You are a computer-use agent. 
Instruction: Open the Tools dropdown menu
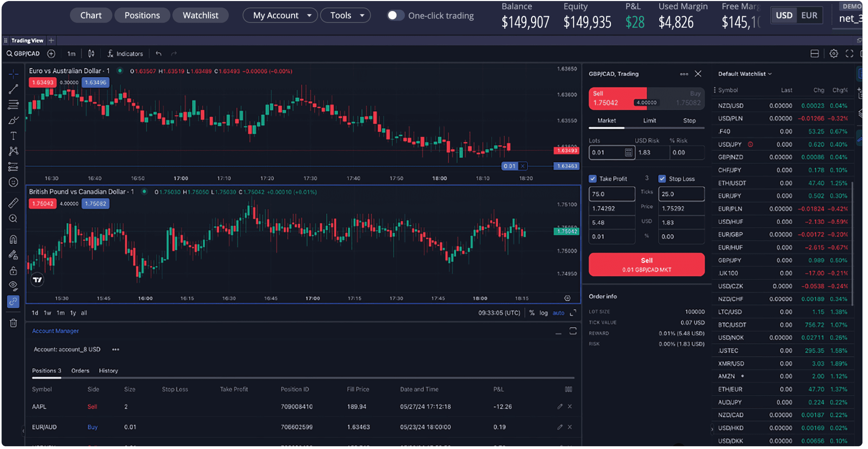coord(345,15)
